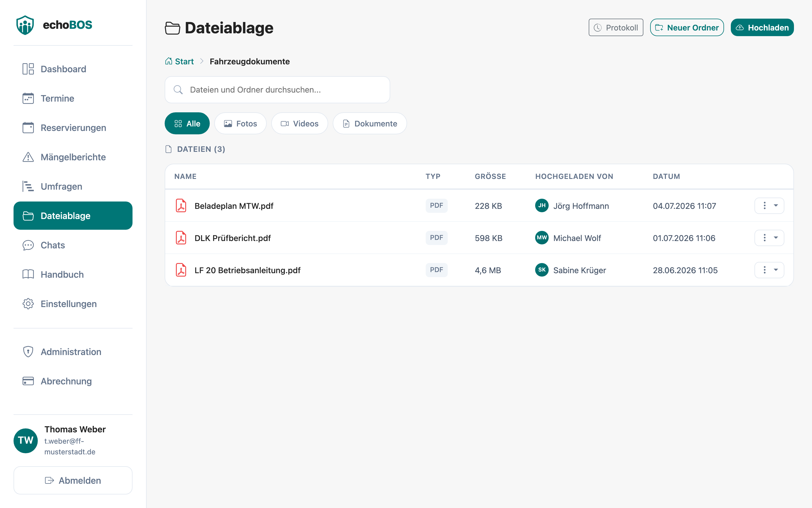812x508 pixels.
Task: Click the Fahrzeugdokumente breadcrumb label
Action: pos(250,62)
